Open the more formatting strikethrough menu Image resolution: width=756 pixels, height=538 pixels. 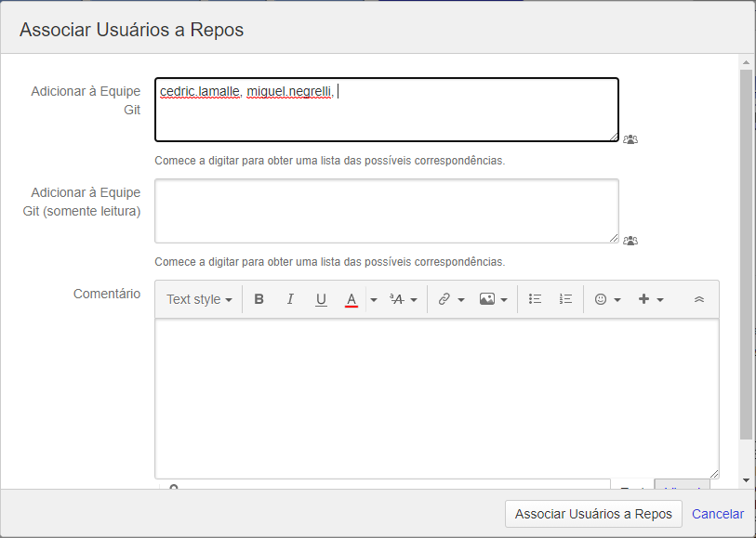pyautogui.click(x=403, y=299)
